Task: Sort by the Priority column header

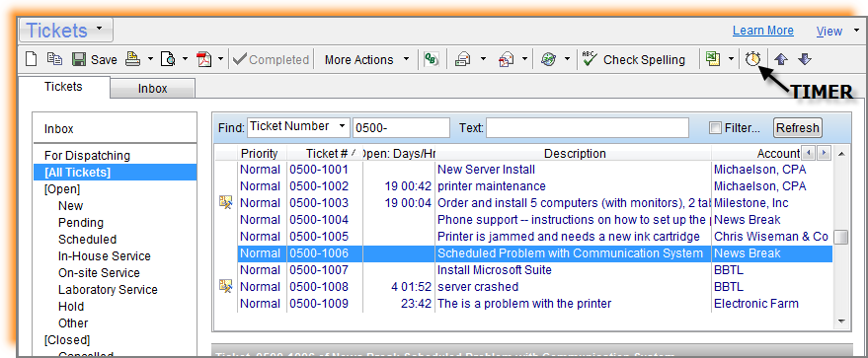Action: point(259,154)
